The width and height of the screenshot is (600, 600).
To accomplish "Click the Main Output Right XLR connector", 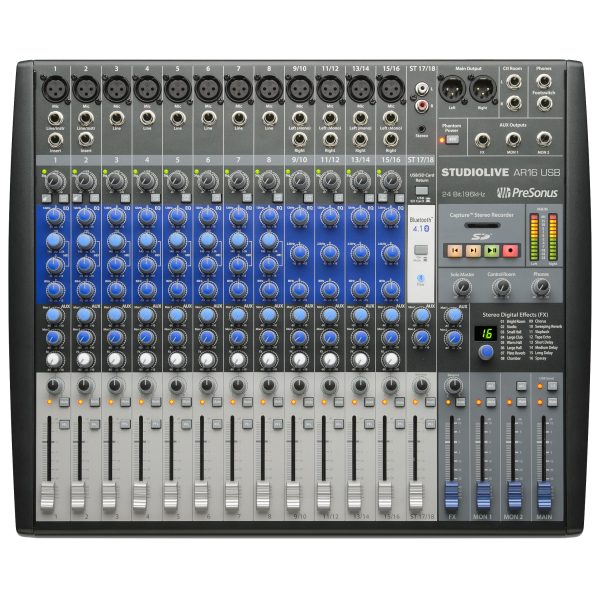I will point(483,89).
